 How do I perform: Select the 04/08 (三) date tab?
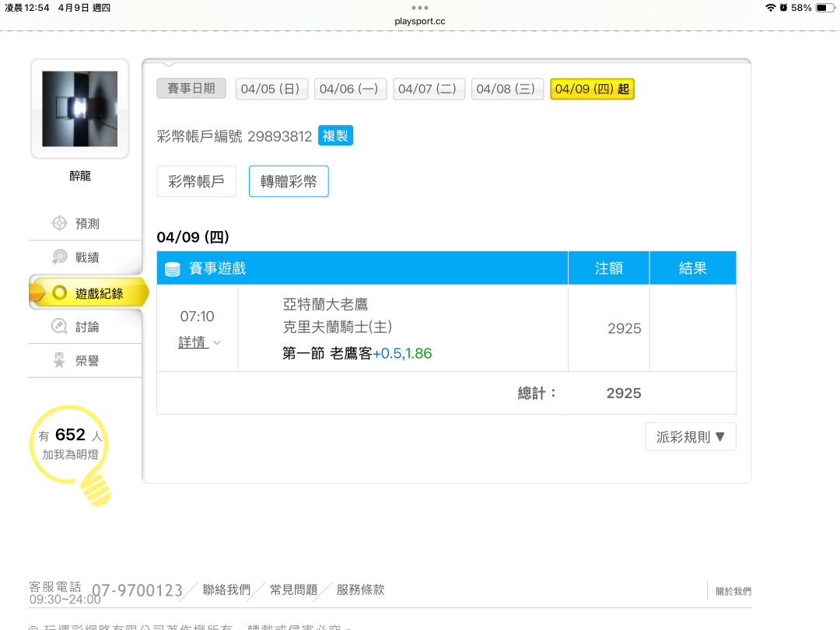point(506,89)
